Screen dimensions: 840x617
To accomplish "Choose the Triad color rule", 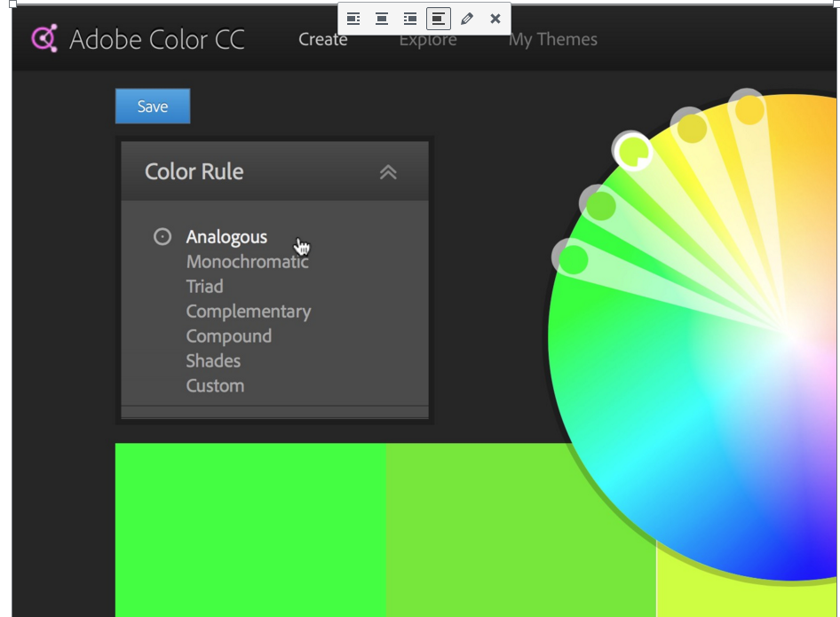I will (x=204, y=287).
